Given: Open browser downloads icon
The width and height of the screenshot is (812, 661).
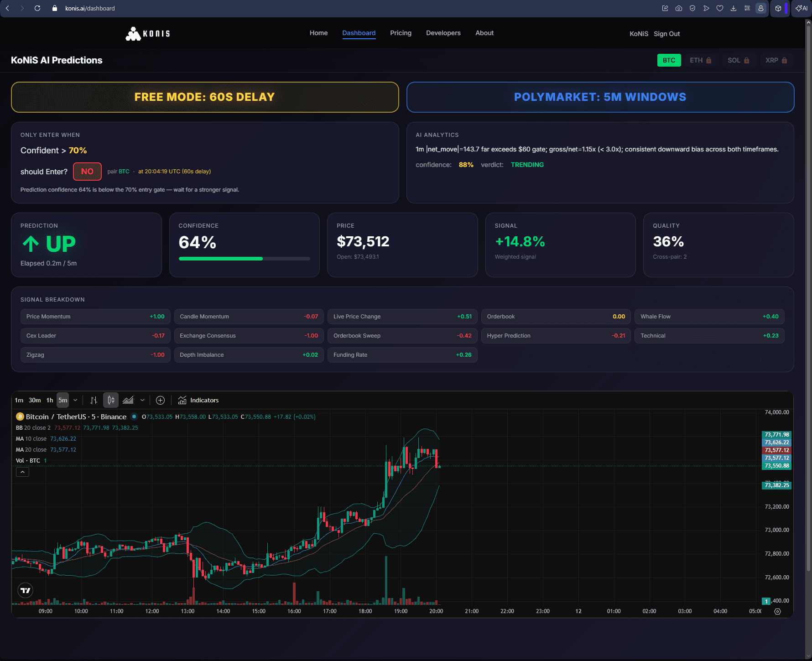Looking at the screenshot, I should (734, 8).
